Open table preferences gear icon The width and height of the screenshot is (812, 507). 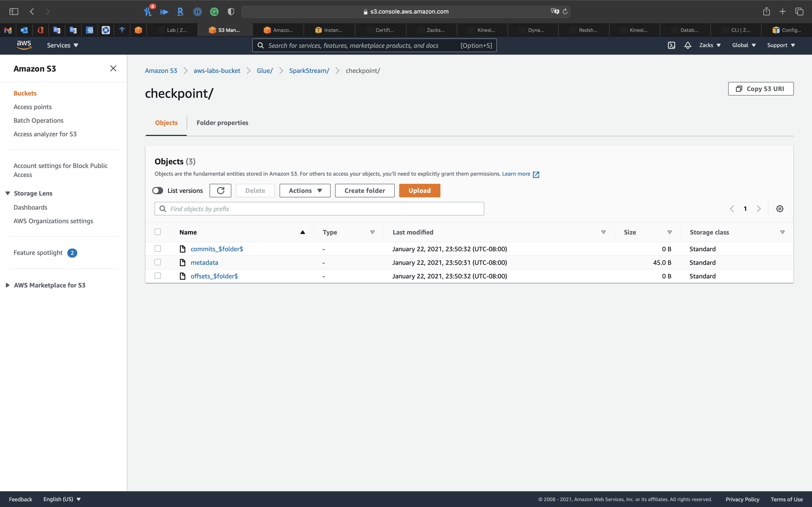coord(779,208)
